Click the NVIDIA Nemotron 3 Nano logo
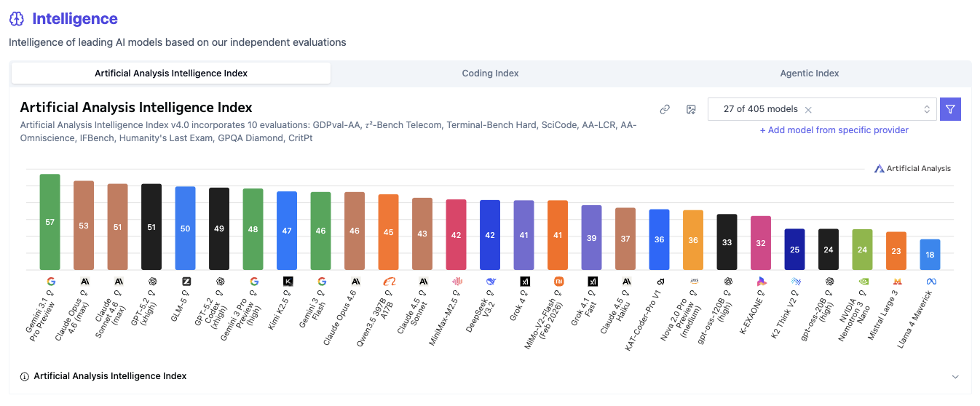 pos(863,281)
